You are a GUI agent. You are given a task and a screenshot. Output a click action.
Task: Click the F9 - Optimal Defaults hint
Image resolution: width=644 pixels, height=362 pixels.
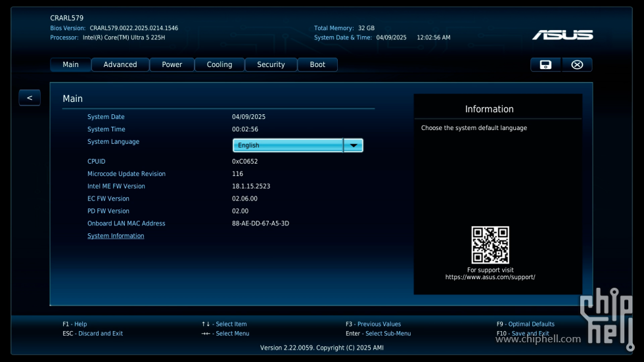(x=525, y=325)
